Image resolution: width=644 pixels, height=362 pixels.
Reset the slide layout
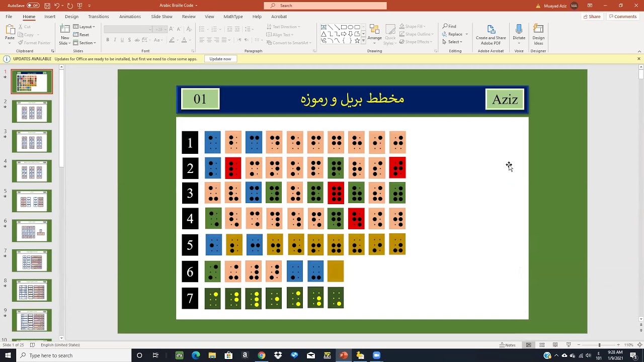pyautogui.click(x=81, y=35)
